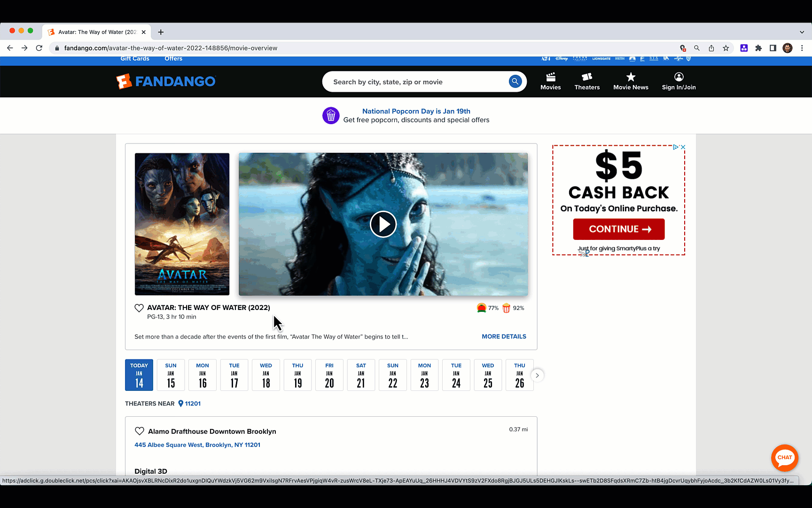
Task: Go back with the browser back arrow
Action: [10, 48]
